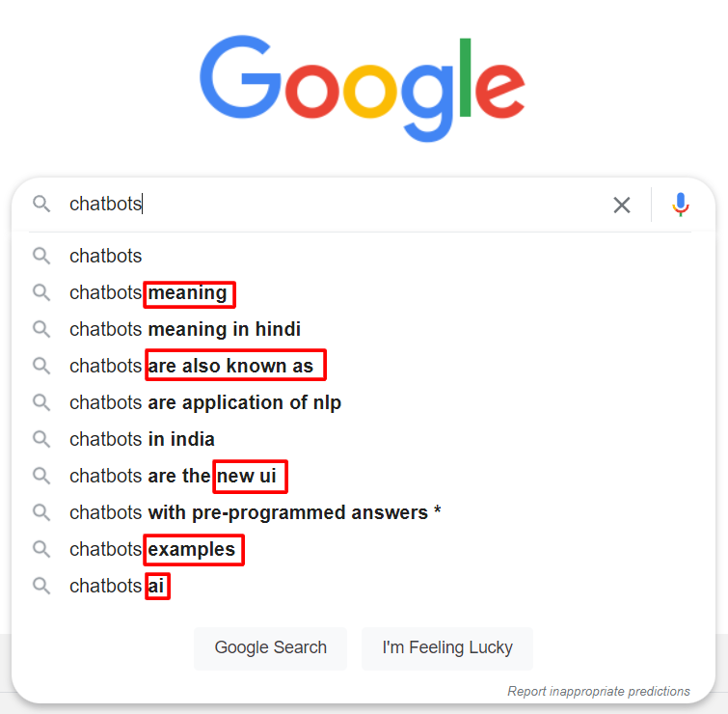Viewport: 728px width, 714px height.
Task: Pick 'chatbots are also known as' suggestion
Action: tap(192, 366)
